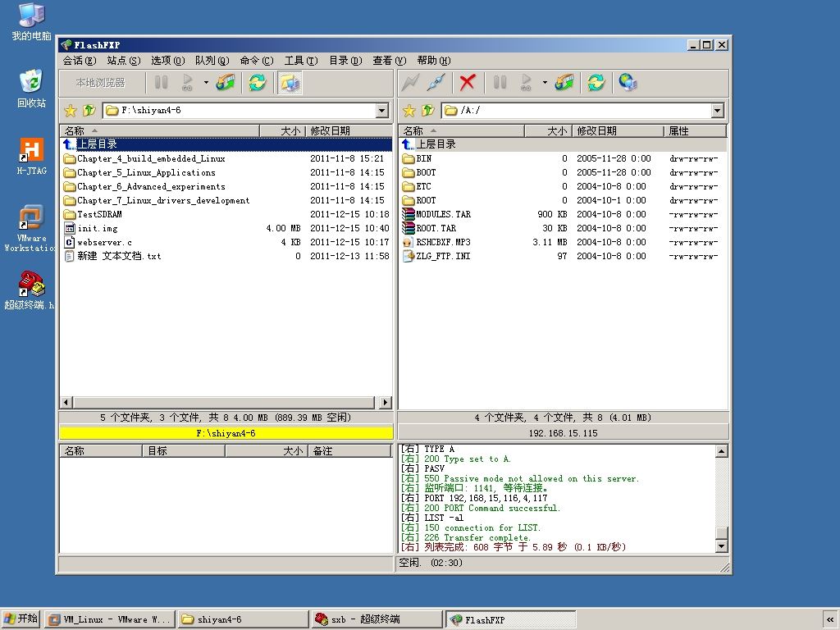Click the right pane transfer files icon
This screenshot has height=630, width=840.
coord(564,83)
